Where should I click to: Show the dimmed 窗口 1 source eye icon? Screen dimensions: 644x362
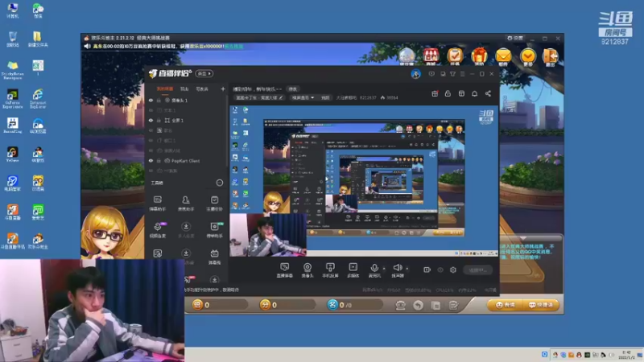point(151,140)
